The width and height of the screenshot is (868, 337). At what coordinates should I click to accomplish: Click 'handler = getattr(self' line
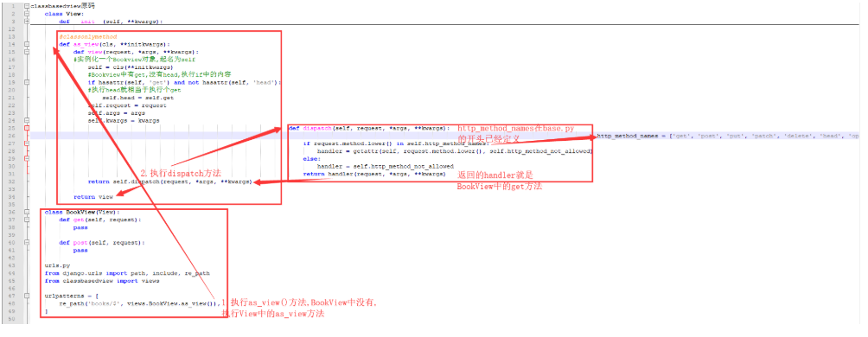coord(455,150)
